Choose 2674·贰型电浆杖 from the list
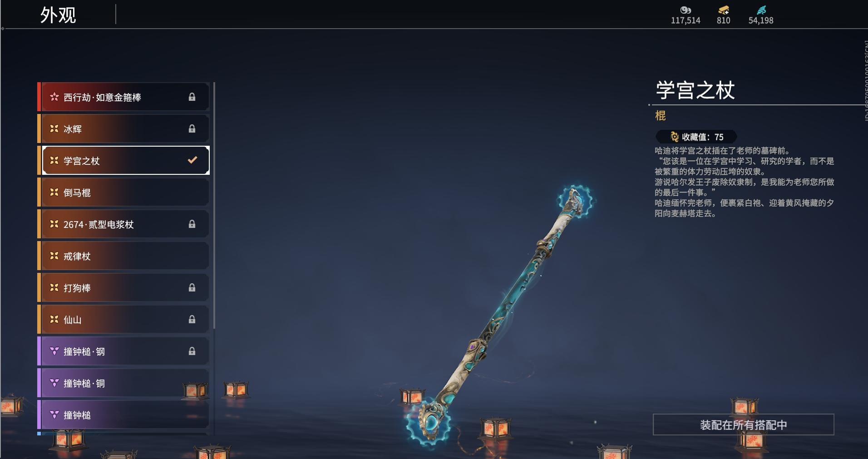Viewport: 868px width, 459px height. (123, 224)
